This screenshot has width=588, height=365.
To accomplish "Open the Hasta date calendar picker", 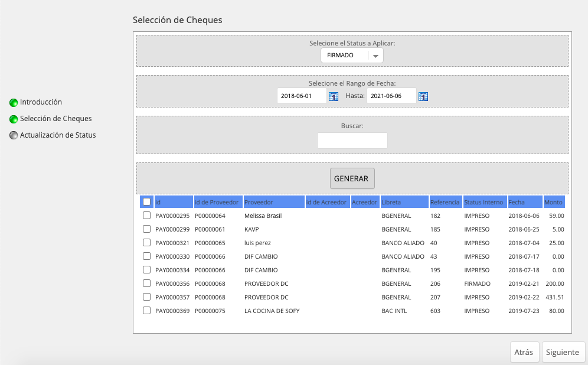I will tap(423, 96).
